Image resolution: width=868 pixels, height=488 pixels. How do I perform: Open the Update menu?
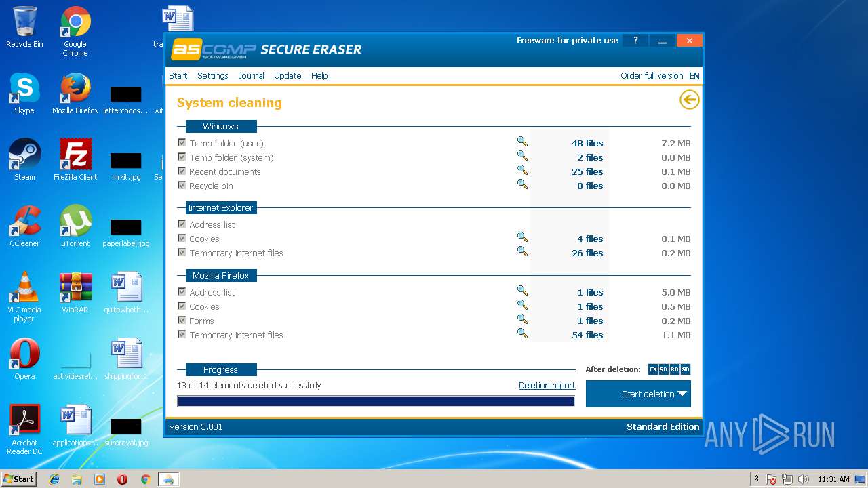(x=288, y=76)
